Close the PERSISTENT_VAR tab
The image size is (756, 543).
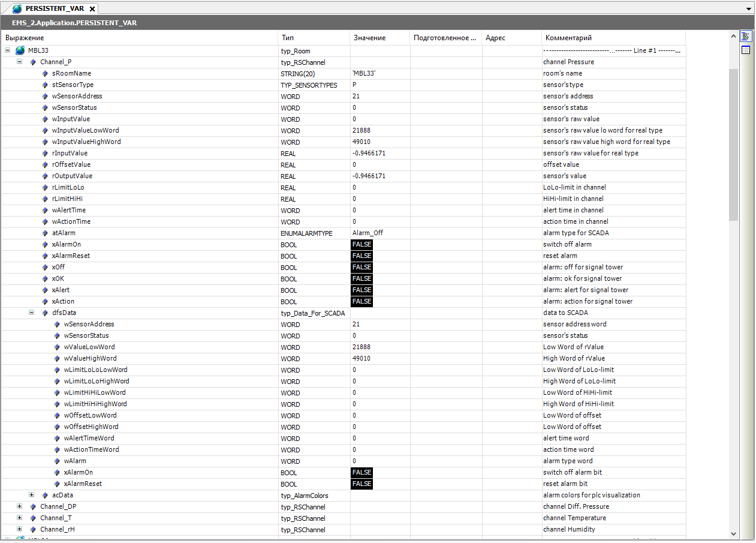(x=92, y=9)
